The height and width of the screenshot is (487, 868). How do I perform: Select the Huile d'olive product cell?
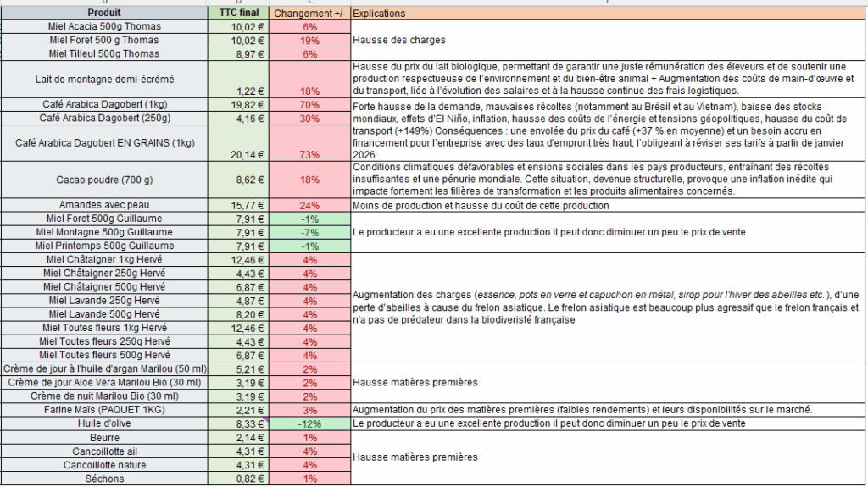pos(104,423)
